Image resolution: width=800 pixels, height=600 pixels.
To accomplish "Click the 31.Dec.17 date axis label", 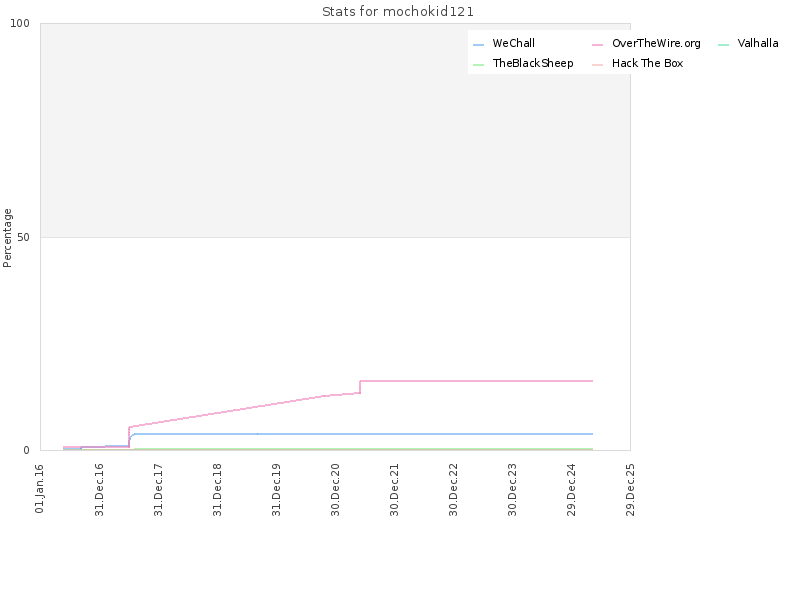I will 158,490.
